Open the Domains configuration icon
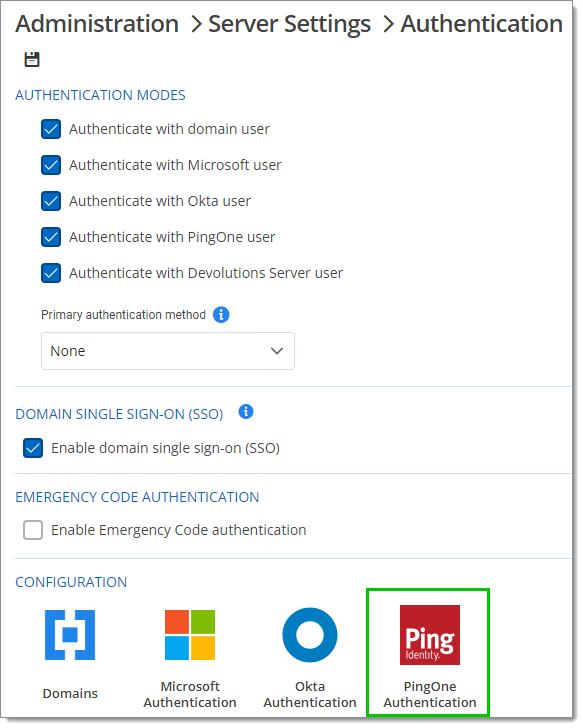The width and height of the screenshot is (583, 728). [x=70, y=635]
